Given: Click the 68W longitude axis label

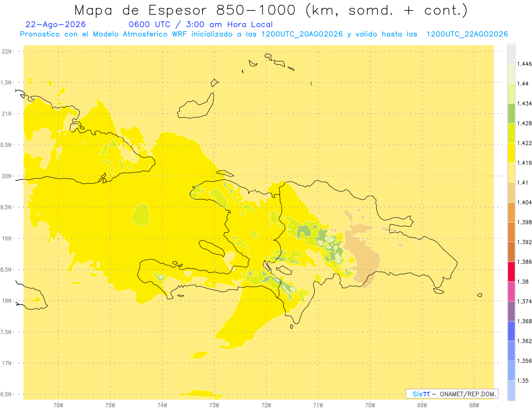Looking at the screenshot, I should [474, 405].
